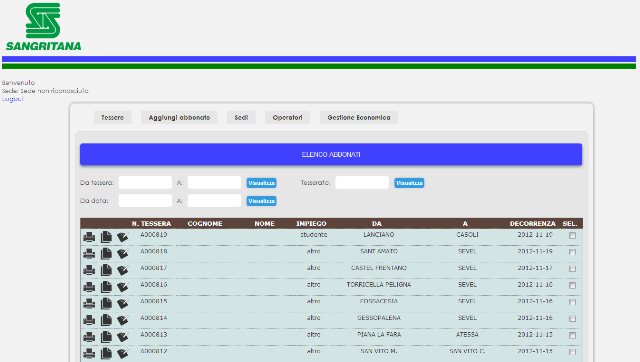The width and height of the screenshot is (640, 362).
Task: Print the card for row A000816
Action: click(x=89, y=287)
